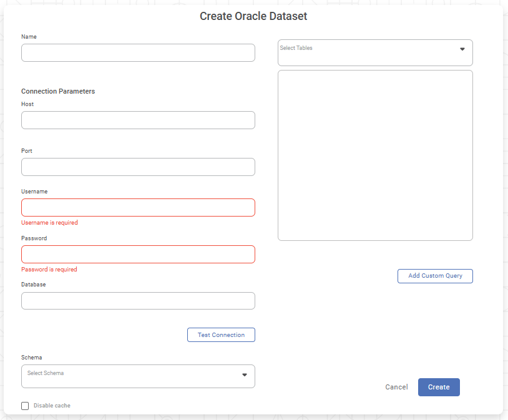Select the Username input box
508x420 pixels.
click(138, 208)
